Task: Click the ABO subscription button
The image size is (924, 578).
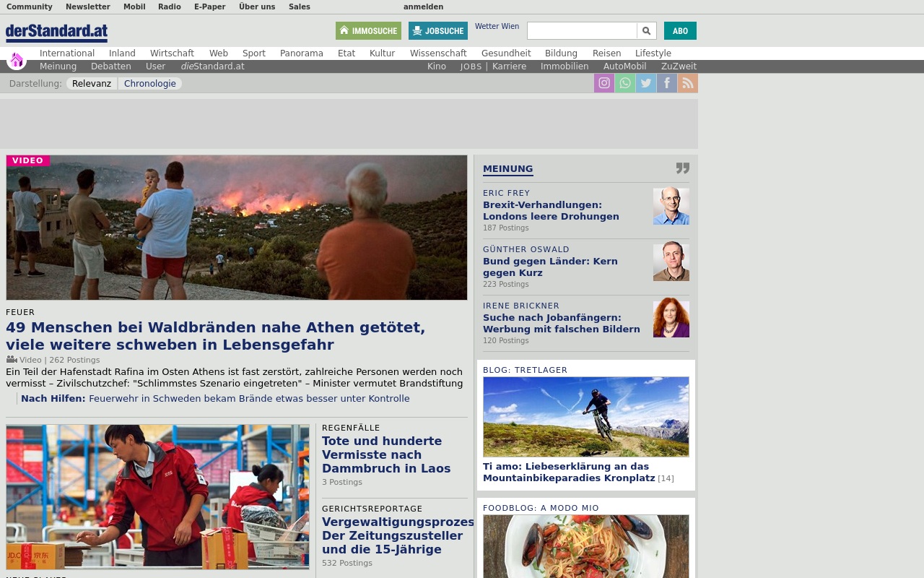Action: coord(680,31)
